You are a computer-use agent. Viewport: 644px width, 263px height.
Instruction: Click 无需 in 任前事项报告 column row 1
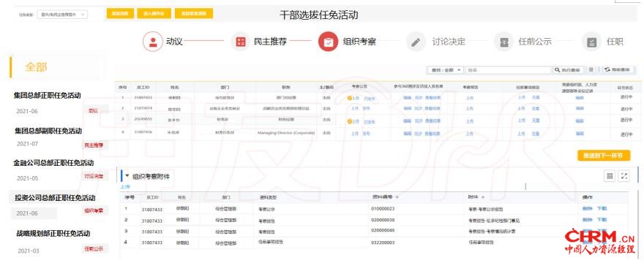(x=535, y=98)
